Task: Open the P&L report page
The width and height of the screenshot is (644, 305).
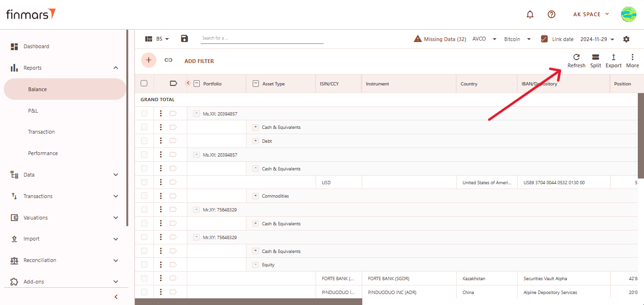Action: point(33,111)
